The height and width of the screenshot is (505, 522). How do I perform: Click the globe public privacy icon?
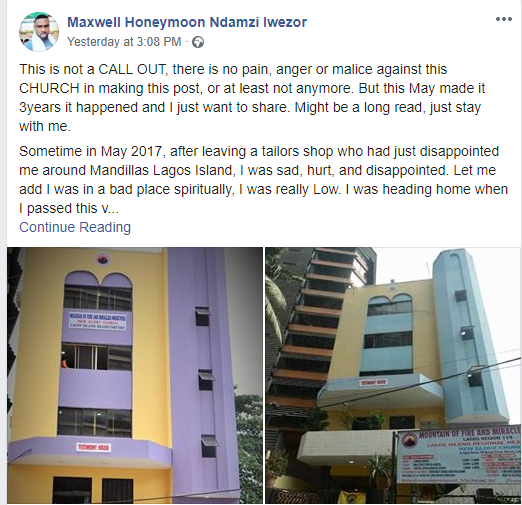[x=198, y=42]
